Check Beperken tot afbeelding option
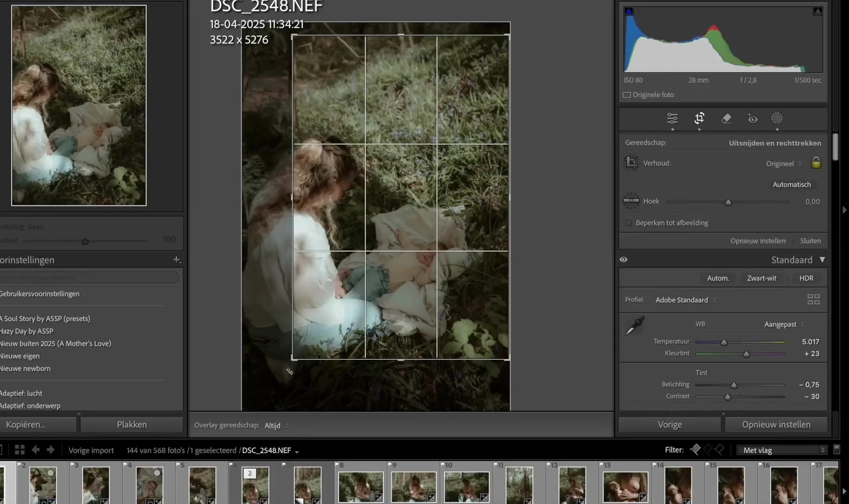 629,223
